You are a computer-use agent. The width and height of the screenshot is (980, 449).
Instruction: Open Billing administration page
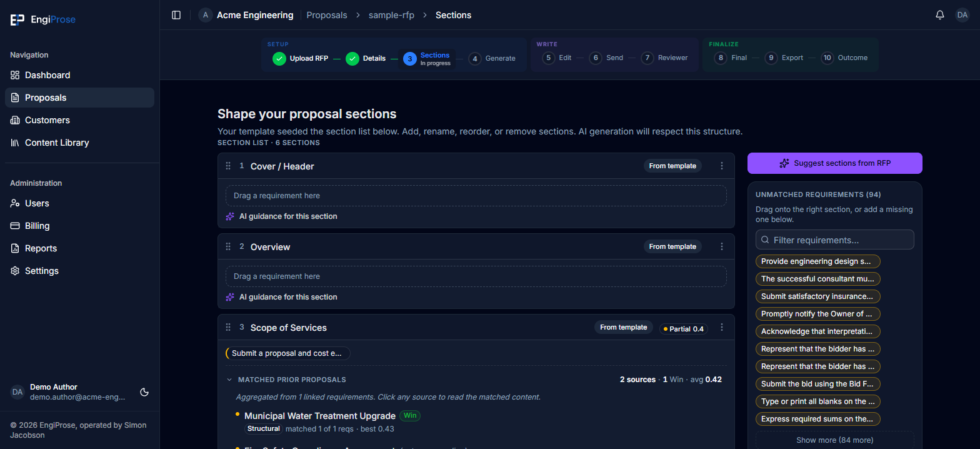(79, 226)
